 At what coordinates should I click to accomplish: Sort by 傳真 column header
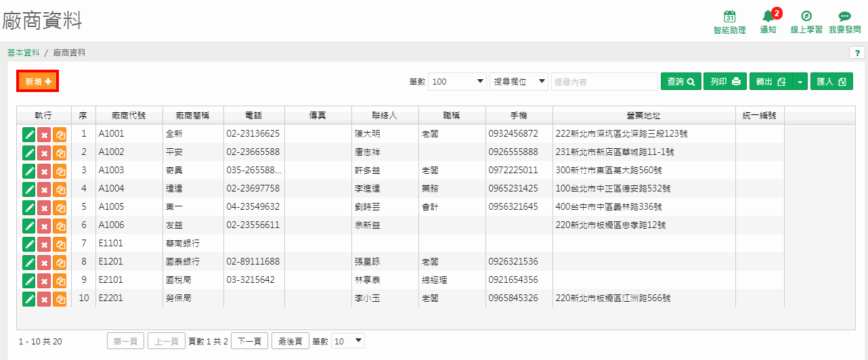click(x=318, y=115)
